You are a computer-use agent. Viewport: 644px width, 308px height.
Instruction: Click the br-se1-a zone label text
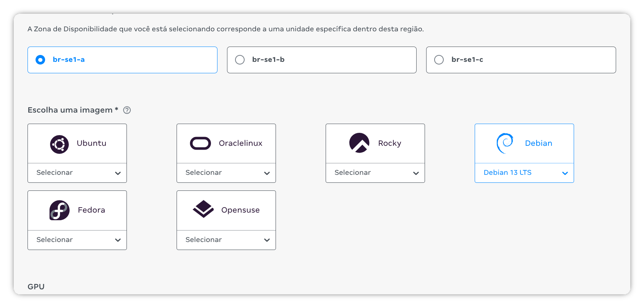[x=69, y=60]
